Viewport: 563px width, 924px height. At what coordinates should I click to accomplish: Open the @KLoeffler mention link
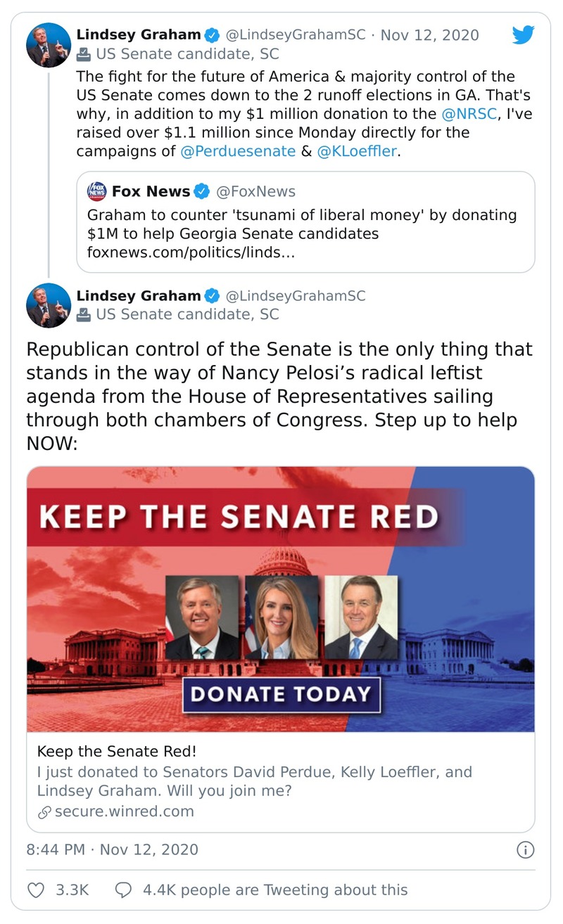[x=357, y=151]
